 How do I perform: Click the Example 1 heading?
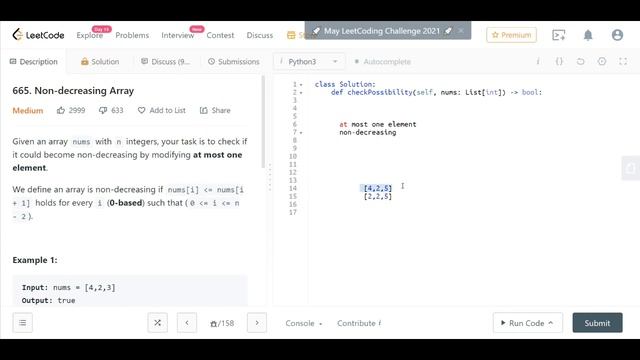tap(35, 260)
